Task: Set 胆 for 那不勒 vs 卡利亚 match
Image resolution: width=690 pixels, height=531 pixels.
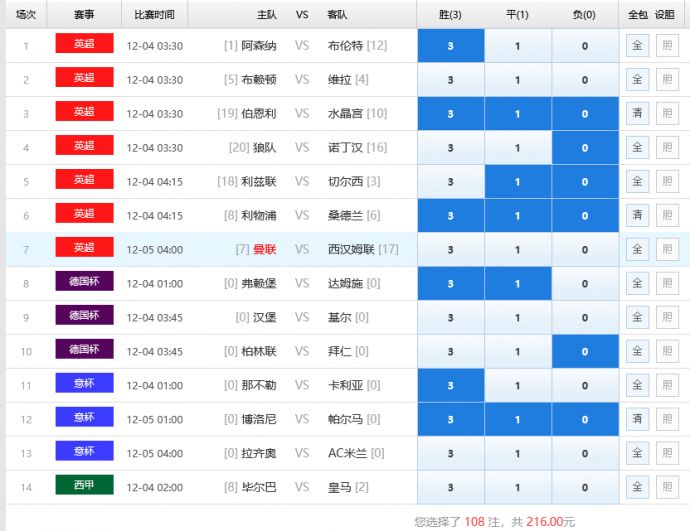Action: [666, 386]
